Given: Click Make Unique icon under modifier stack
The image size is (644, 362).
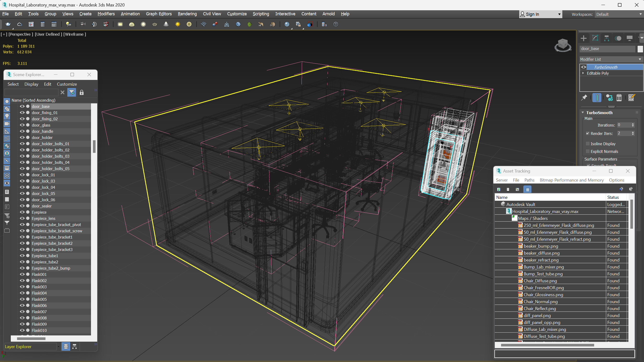Looking at the screenshot, I should coord(610,98).
